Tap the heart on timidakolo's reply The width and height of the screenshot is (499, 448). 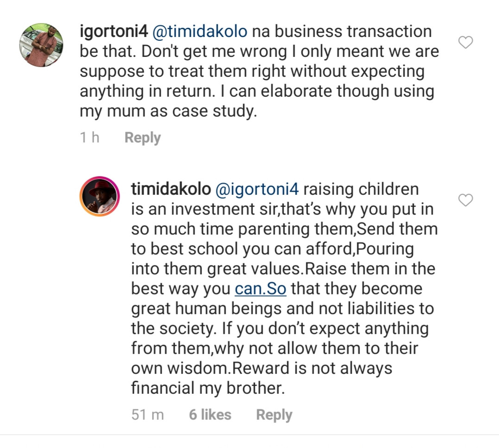coord(465,200)
